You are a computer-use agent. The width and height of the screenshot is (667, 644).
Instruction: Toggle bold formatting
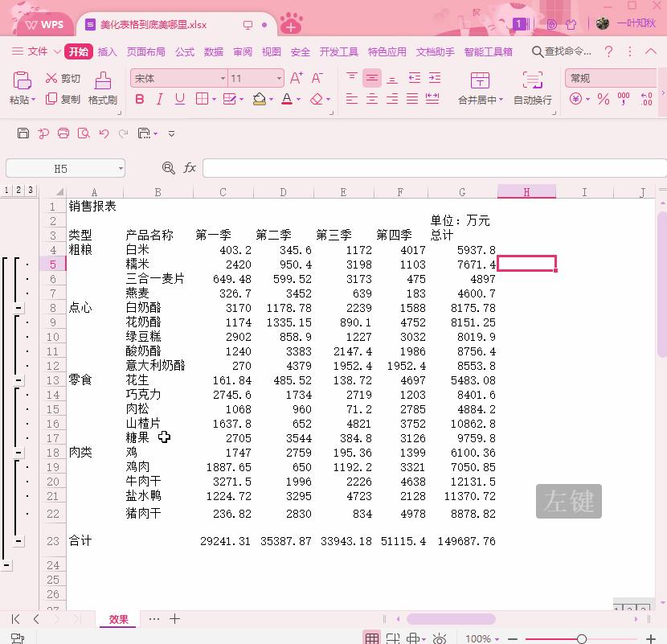pos(141,98)
